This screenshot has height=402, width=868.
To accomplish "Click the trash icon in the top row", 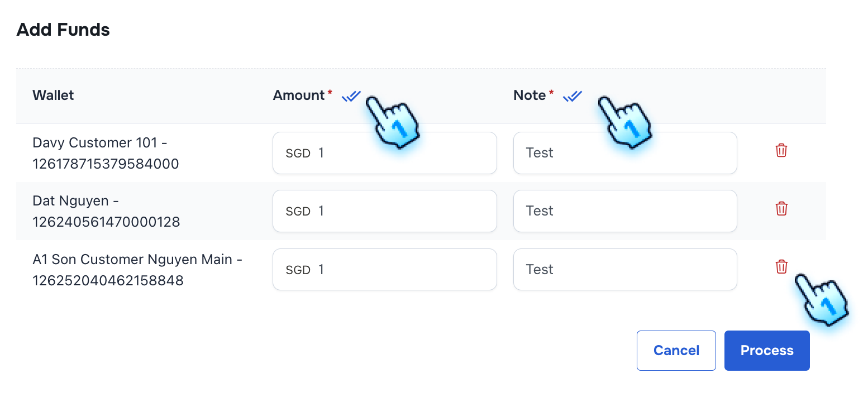I will tap(781, 150).
